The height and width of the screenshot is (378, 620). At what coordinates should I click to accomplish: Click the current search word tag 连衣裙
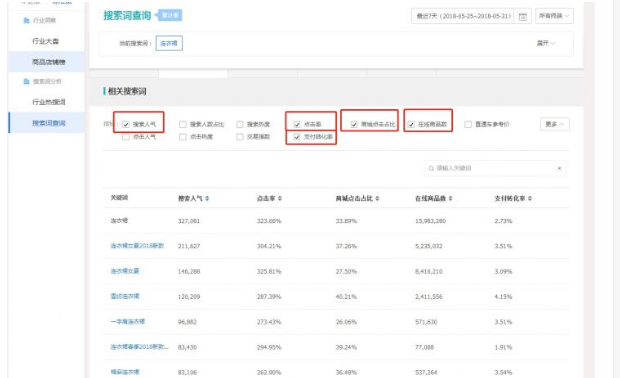tap(169, 43)
